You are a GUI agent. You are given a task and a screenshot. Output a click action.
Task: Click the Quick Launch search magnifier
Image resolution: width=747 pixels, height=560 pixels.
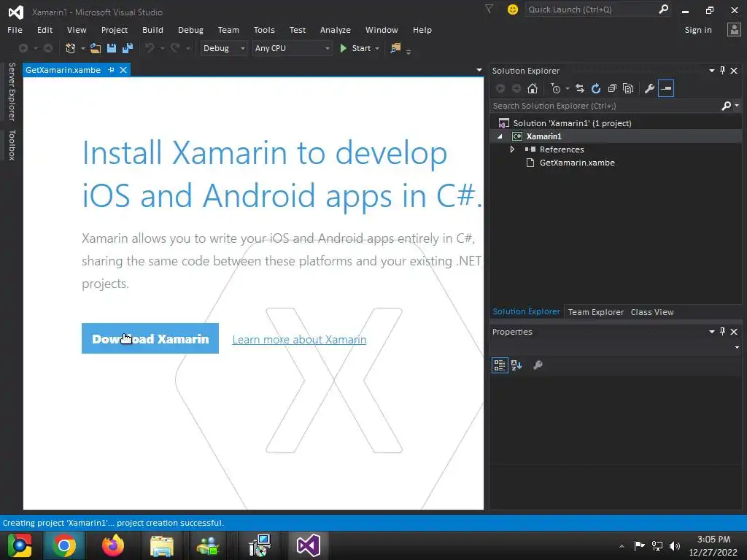(x=663, y=9)
